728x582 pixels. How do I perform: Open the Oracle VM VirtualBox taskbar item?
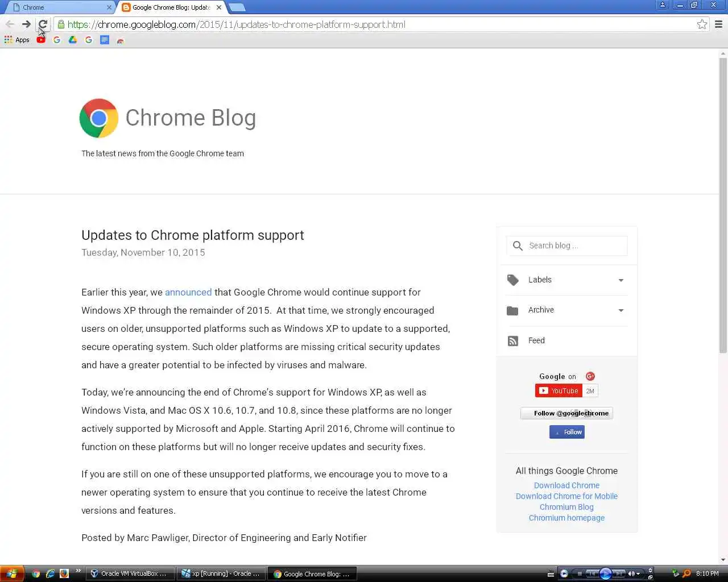[x=130, y=573]
